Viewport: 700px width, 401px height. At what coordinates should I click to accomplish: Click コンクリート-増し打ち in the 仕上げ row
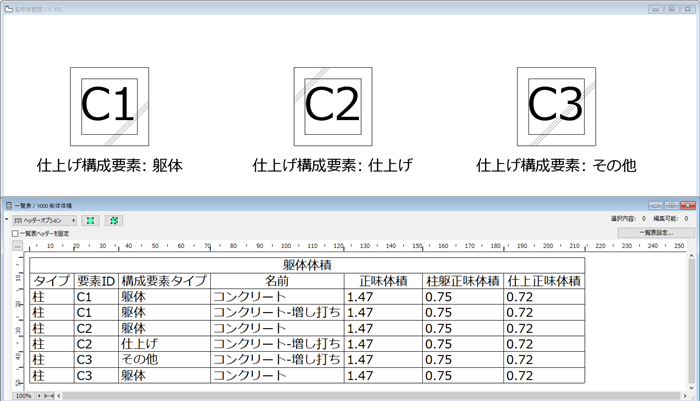point(277,344)
